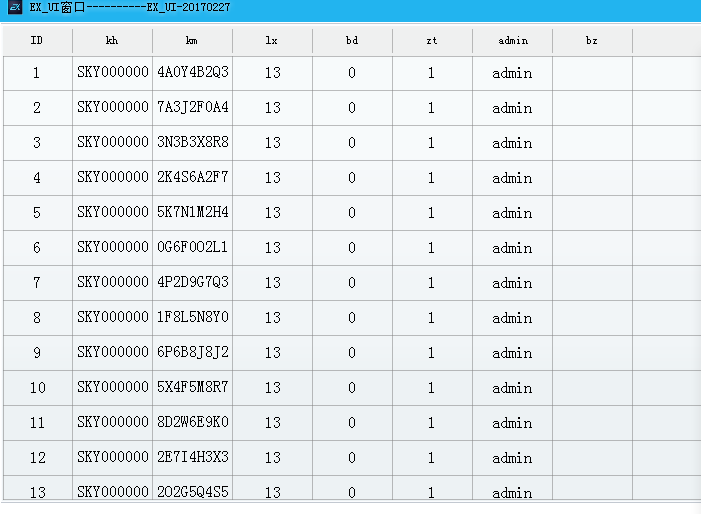701x514 pixels.
Task: Click the bz column header
Action: point(592,41)
